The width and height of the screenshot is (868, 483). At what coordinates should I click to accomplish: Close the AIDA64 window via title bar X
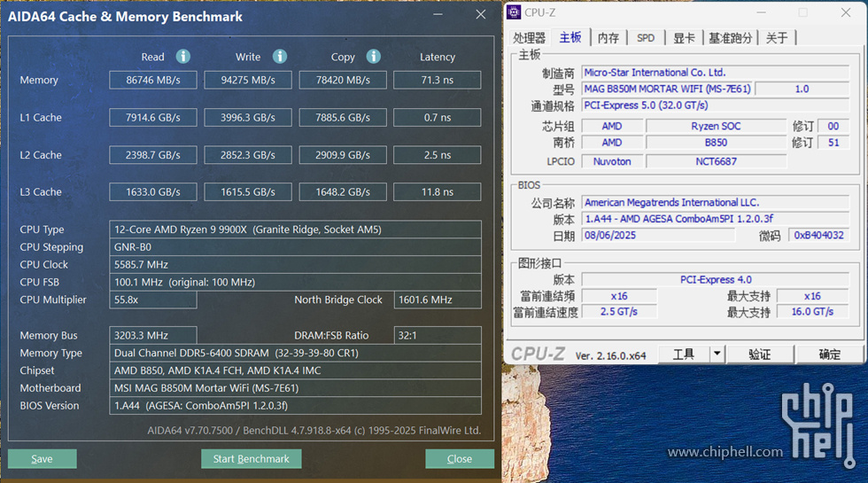click(x=480, y=14)
